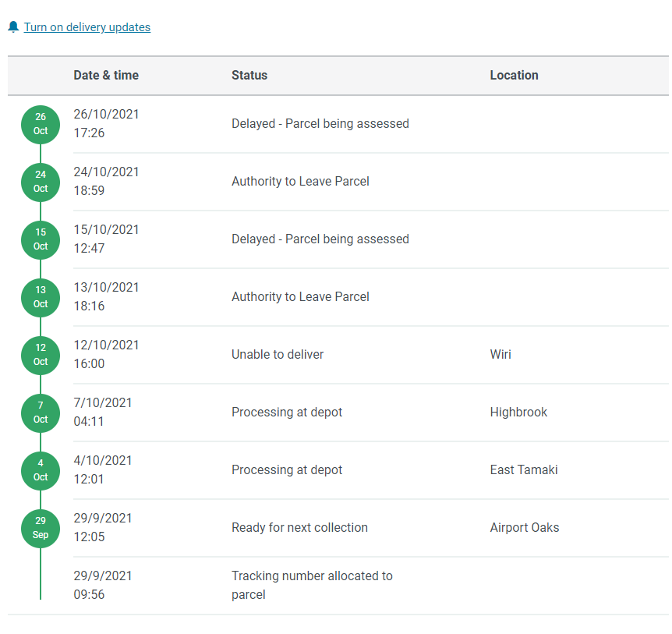672x634 pixels.
Task: Click the Status column header
Action: (x=249, y=76)
